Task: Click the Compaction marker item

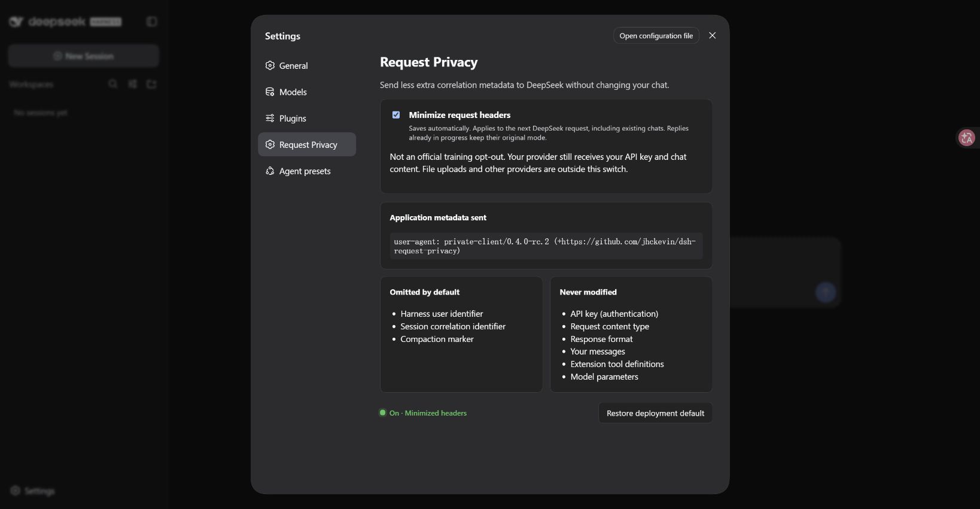Action: tap(437, 339)
